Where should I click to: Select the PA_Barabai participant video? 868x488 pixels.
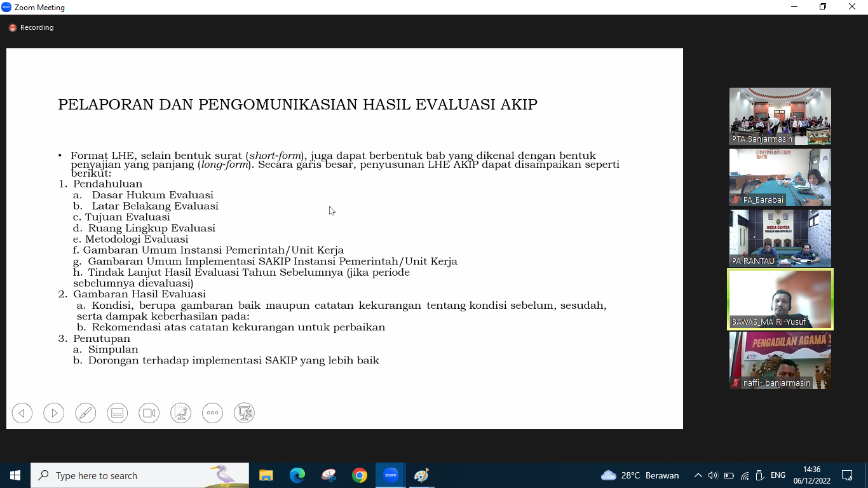[780, 177]
